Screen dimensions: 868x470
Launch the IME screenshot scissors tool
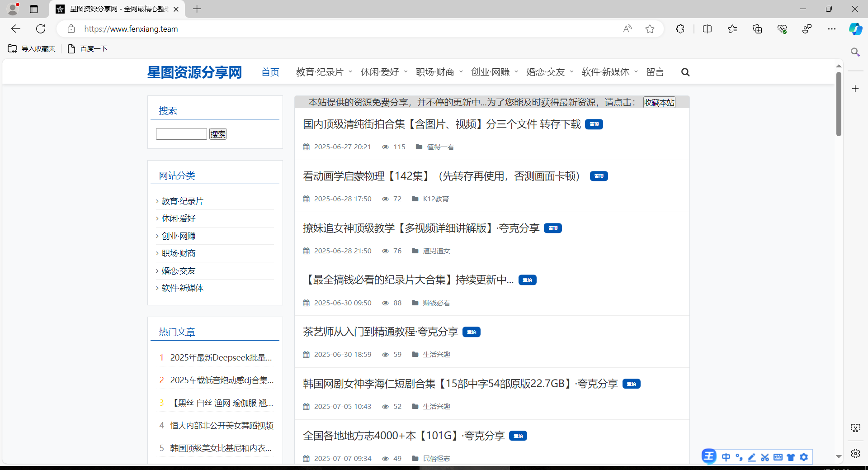coord(764,457)
